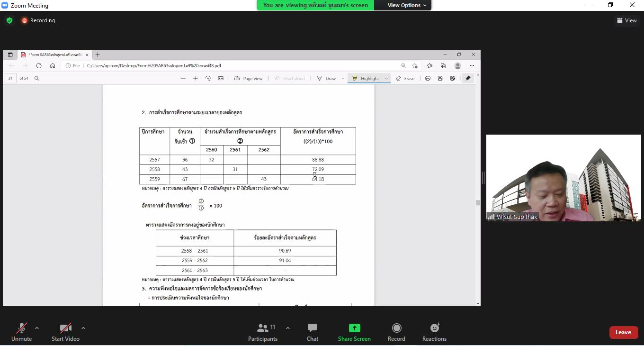Select the Highlight tool
Image resolution: width=644 pixels, height=346 pixels.
click(366, 78)
